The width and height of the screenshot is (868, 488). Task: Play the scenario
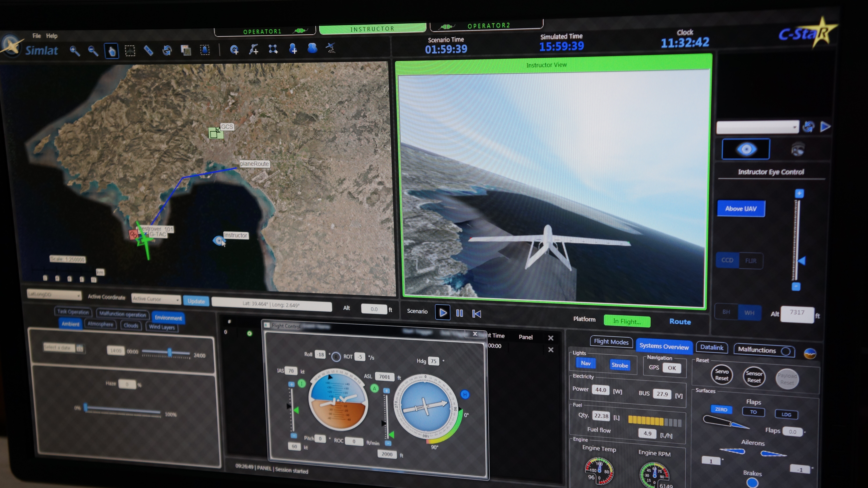[443, 313]
